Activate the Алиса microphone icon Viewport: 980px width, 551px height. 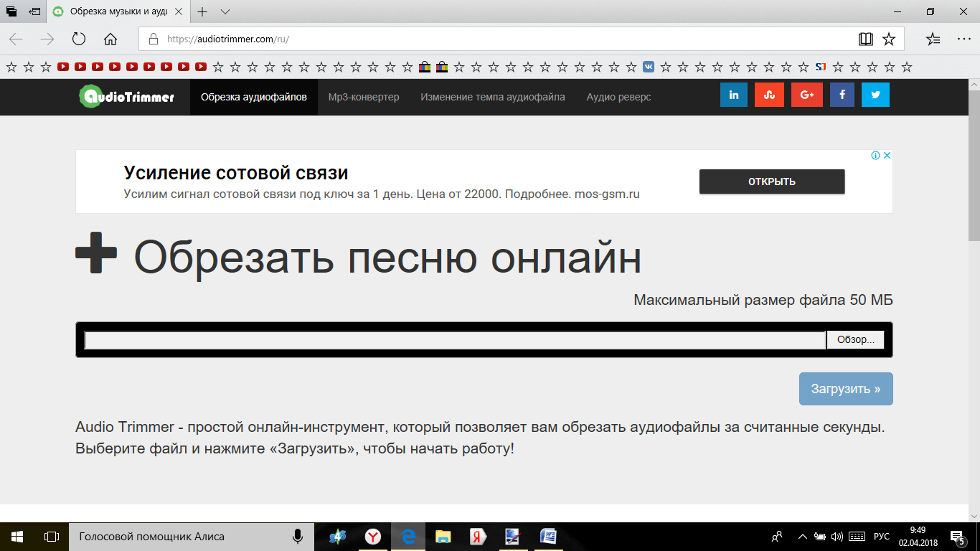click(297, 536)
